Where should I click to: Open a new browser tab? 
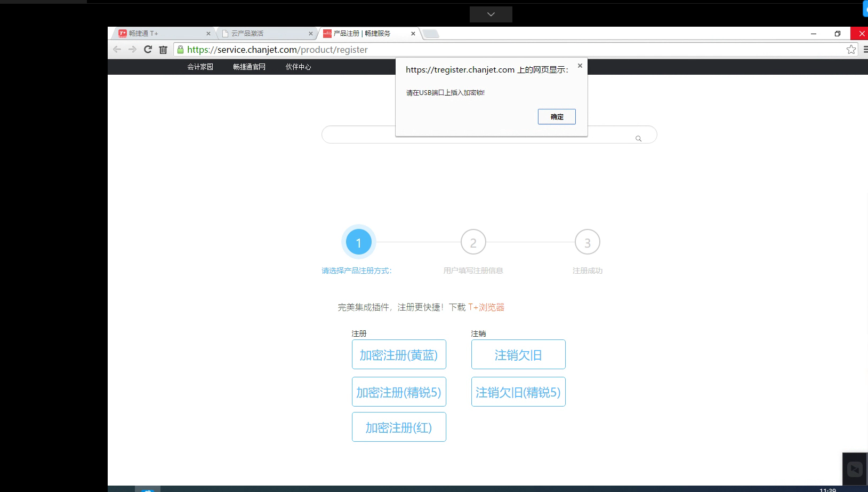pyautogui.click(x=431, y=34)
